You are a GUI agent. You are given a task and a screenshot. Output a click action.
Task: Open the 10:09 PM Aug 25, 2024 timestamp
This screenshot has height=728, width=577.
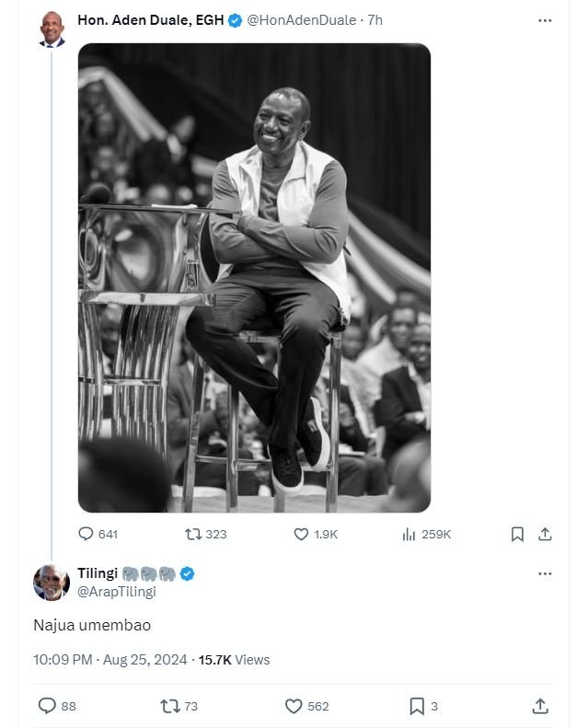[x=110, y=659]
